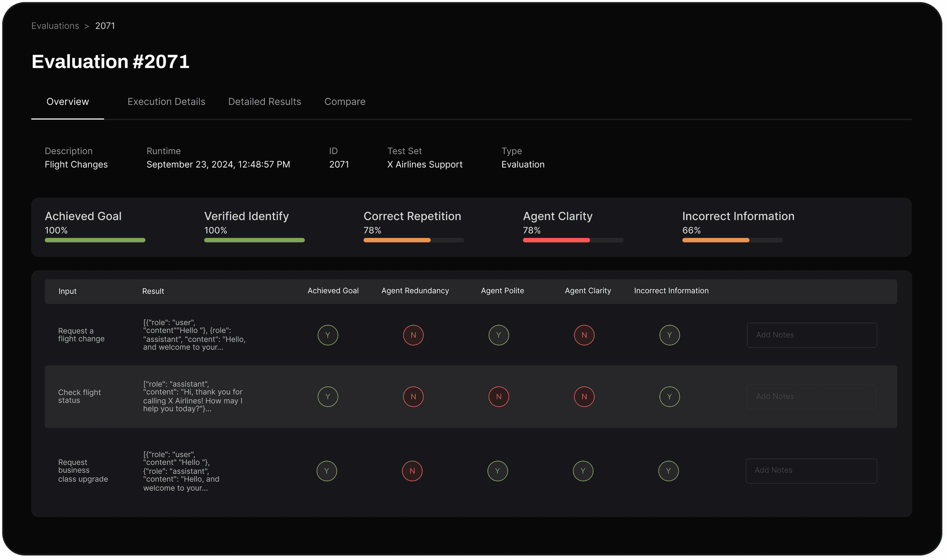Toggle Achieved Goal Y for Check flight status

tap(327, 396)
